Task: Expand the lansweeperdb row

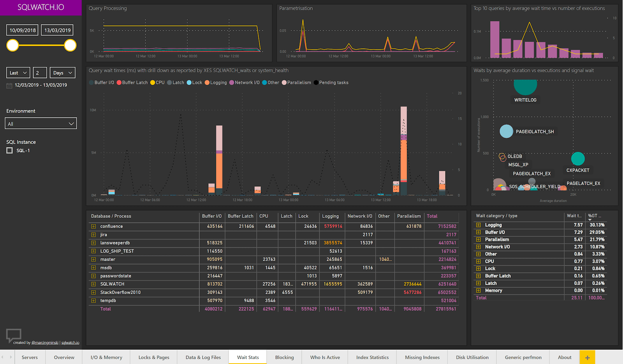Action: [93, 243]
